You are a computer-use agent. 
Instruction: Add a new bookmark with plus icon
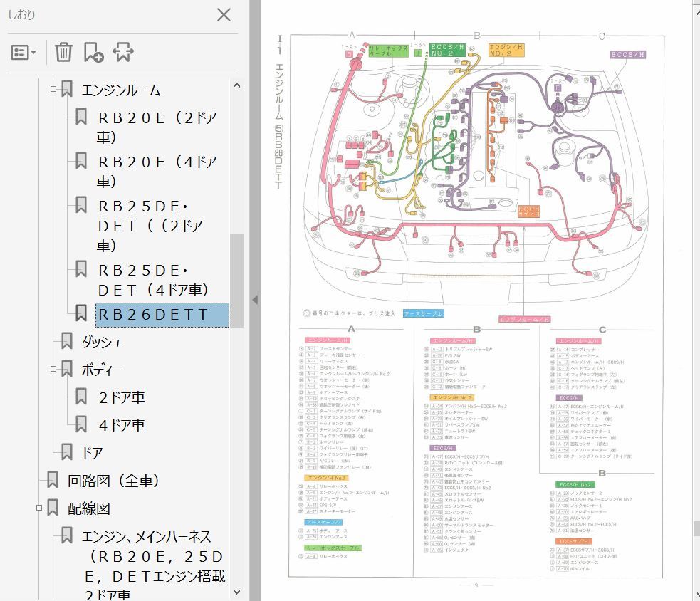93,52
